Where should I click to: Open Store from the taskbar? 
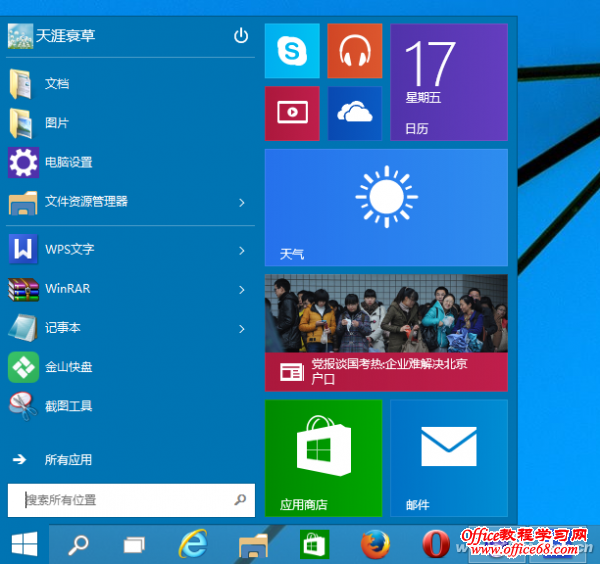click(314, 544)
